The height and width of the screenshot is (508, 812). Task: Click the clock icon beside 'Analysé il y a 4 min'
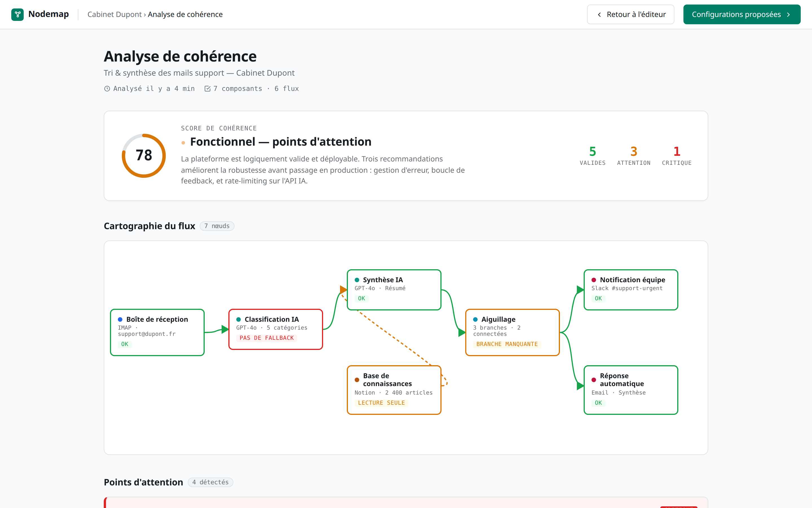[x=107, y=89]
